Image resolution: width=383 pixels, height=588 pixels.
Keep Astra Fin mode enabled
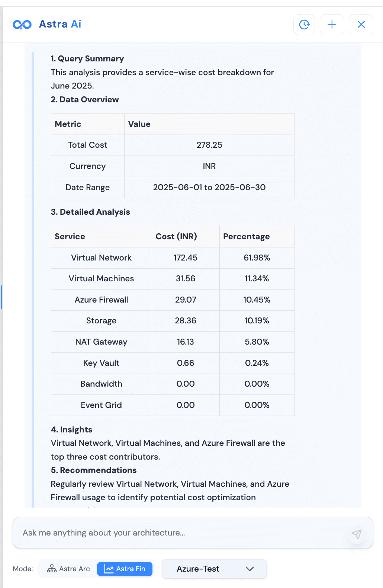pos(125,569)
